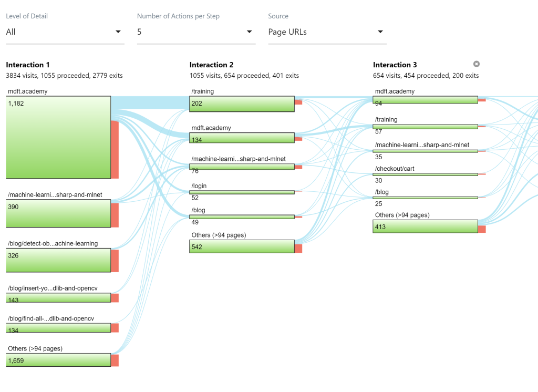Screen dimensions: 538x392
Task: Select the /checkout/cart node in Interaction 3
Action: (x=426, y=174)
